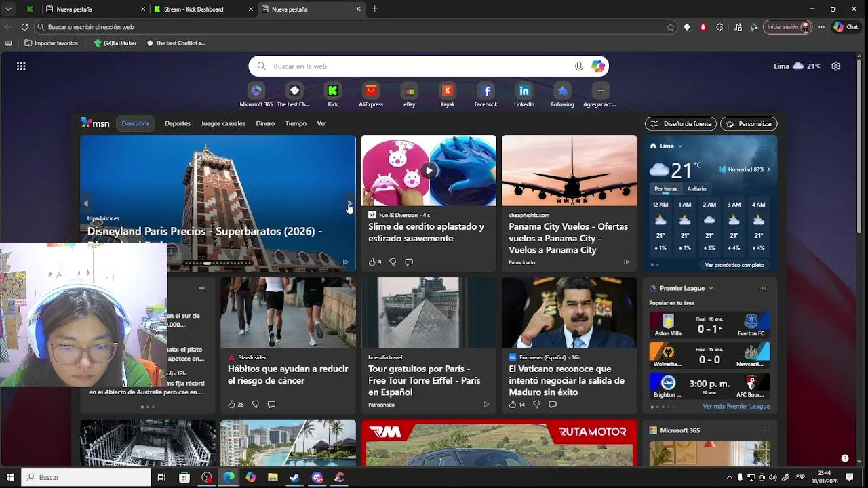Go to previous slide in Disneyland carousel

[x=86, y=203]
